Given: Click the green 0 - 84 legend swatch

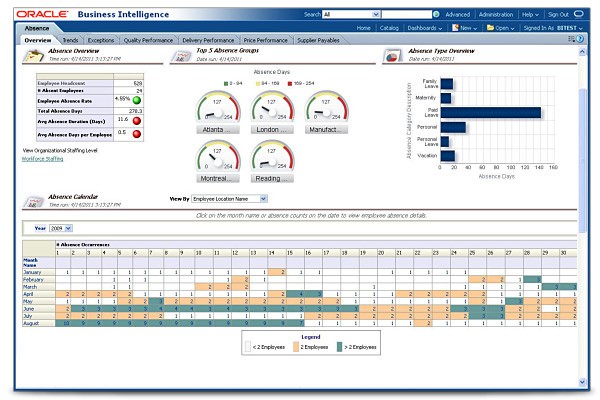Looking at the screenshot, I should click(x=226, y=83).
